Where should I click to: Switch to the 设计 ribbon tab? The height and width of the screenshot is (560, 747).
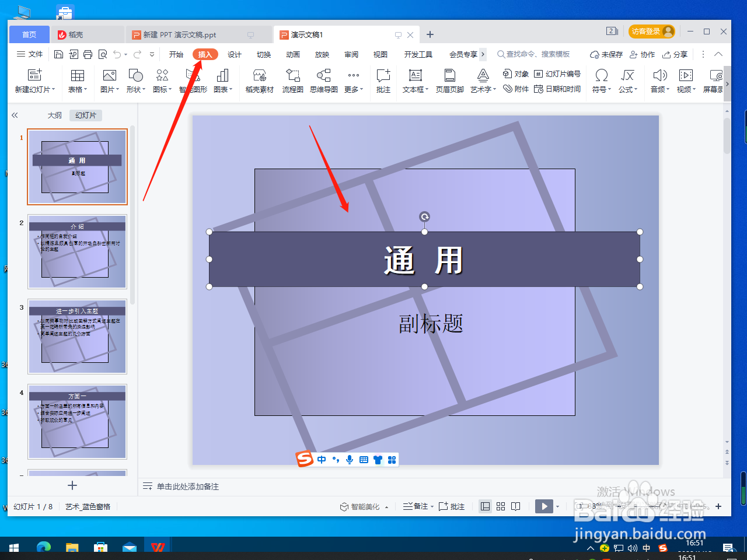(x=234, y=54)
